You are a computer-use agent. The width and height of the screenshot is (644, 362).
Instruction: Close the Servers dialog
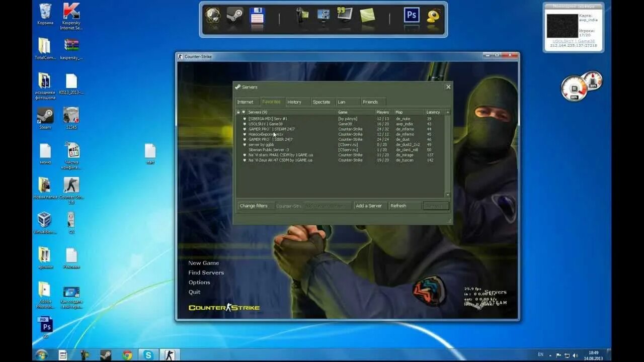pyautogui.click(x=448, y=87)
